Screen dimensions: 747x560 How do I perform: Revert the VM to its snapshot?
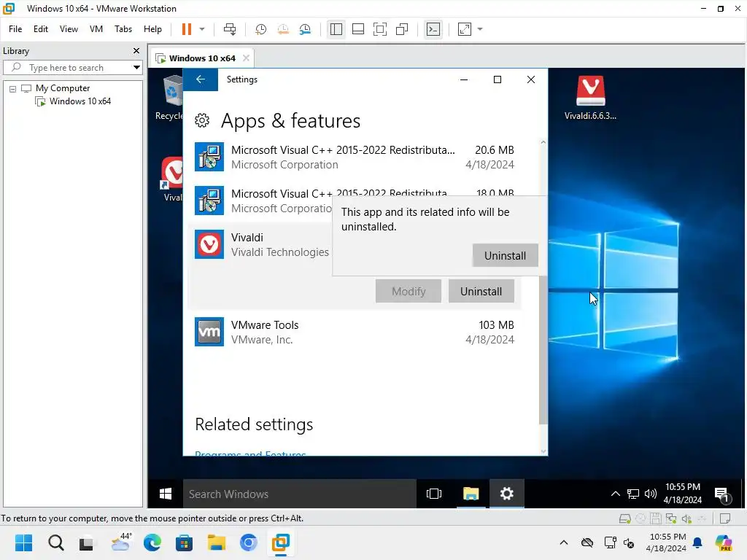(283, 29)
